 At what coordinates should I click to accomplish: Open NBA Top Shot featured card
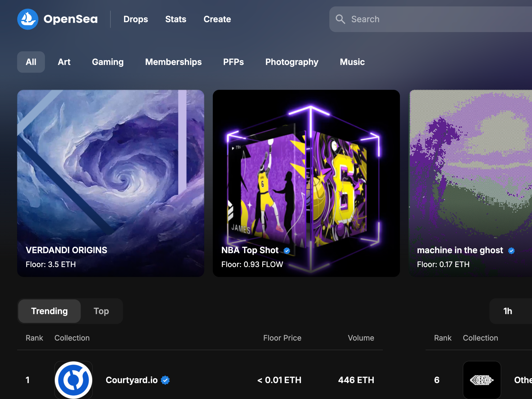tap(306, 183)
